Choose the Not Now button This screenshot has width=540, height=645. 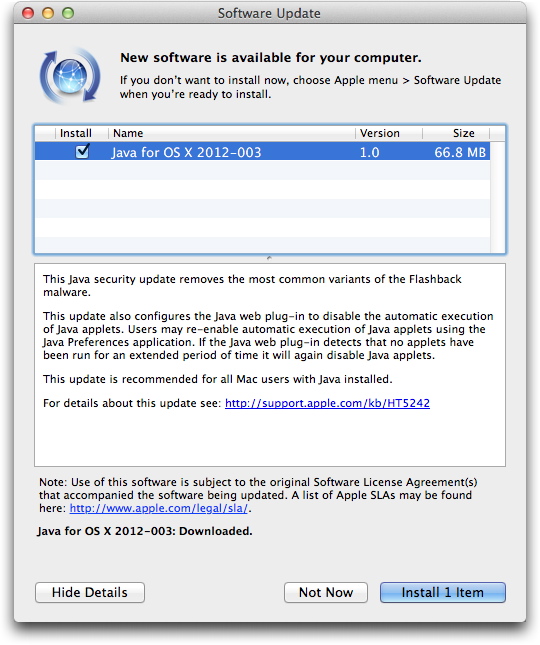coord(326,592)
